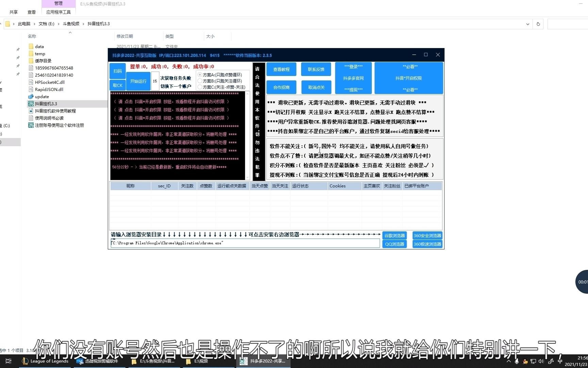
Task: Click Cookies column header
Action: 344,186
